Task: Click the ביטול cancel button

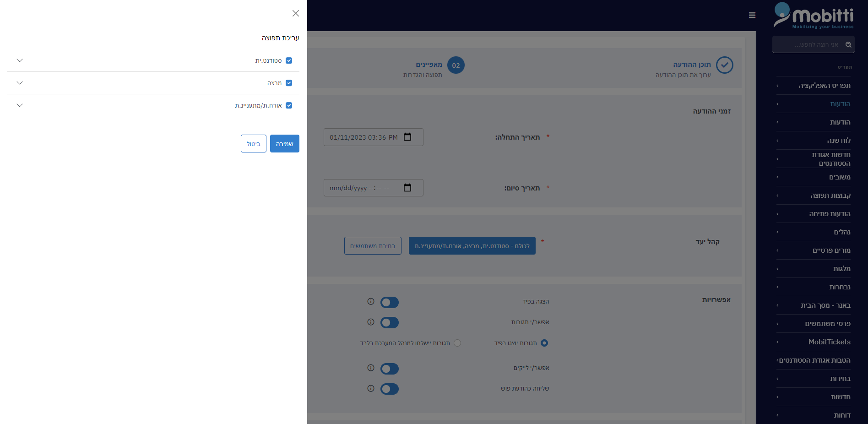Action: (253, 144)
